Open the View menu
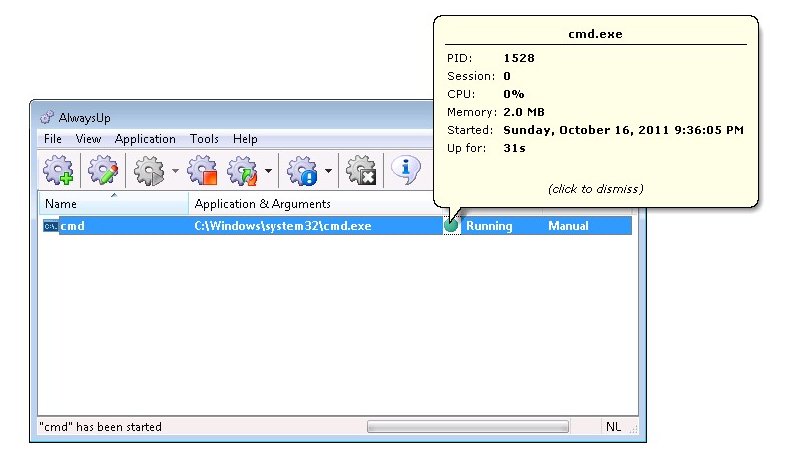789x467 pixels. click(89, 139)
